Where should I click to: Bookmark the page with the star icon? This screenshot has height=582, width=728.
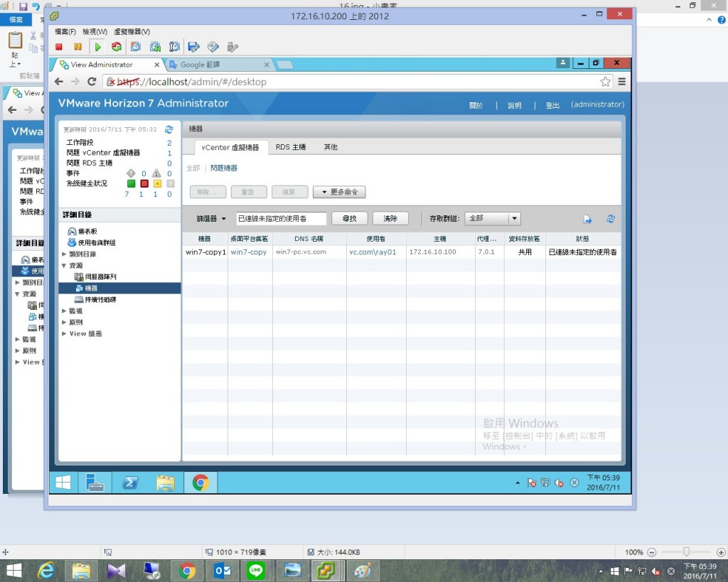tap(605, 82)
